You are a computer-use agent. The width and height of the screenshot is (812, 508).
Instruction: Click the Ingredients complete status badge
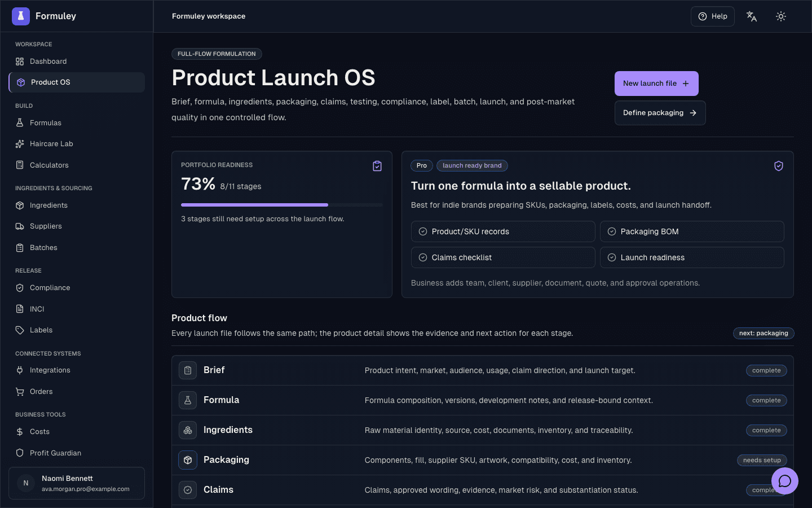(x=766, y=430)
